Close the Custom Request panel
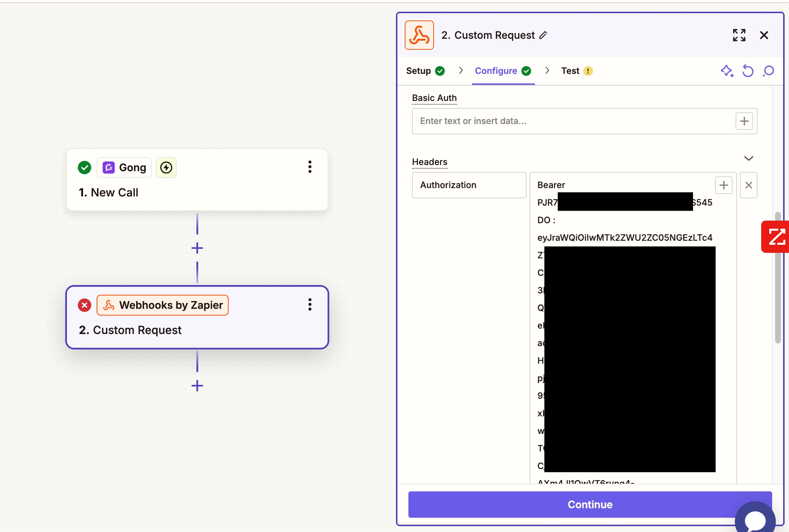Screen dimensions: 789x532 [x=764, y=35]
